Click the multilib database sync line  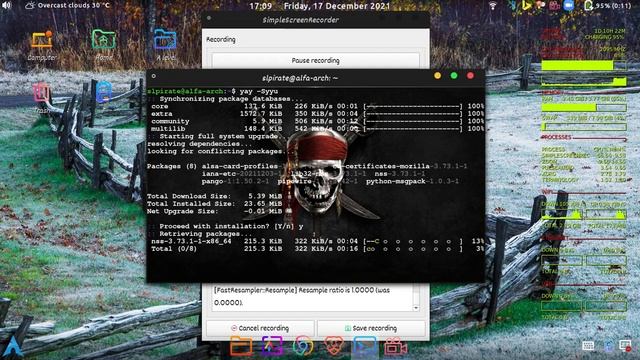[317, 129]
